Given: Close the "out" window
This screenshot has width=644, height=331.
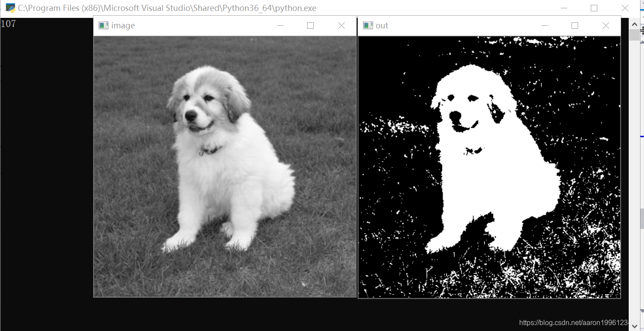Looking at the screenshot, I should click(x=606, y=26).
